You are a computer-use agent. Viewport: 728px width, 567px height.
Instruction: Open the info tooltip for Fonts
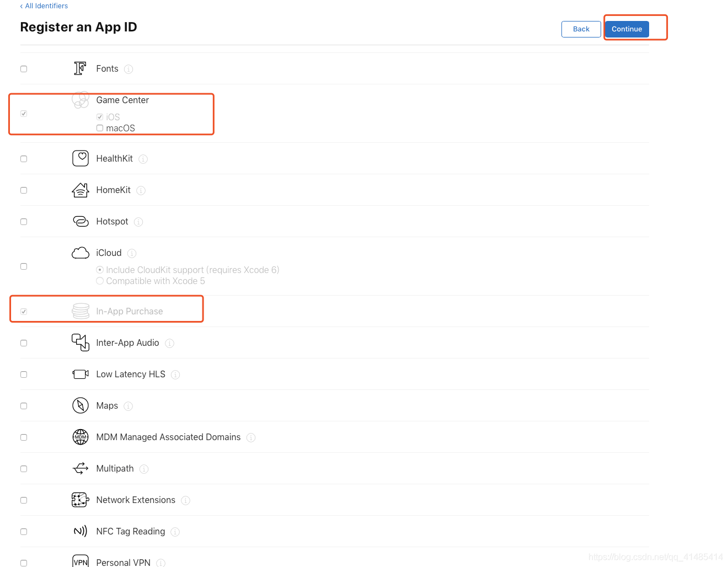(129, 69)
